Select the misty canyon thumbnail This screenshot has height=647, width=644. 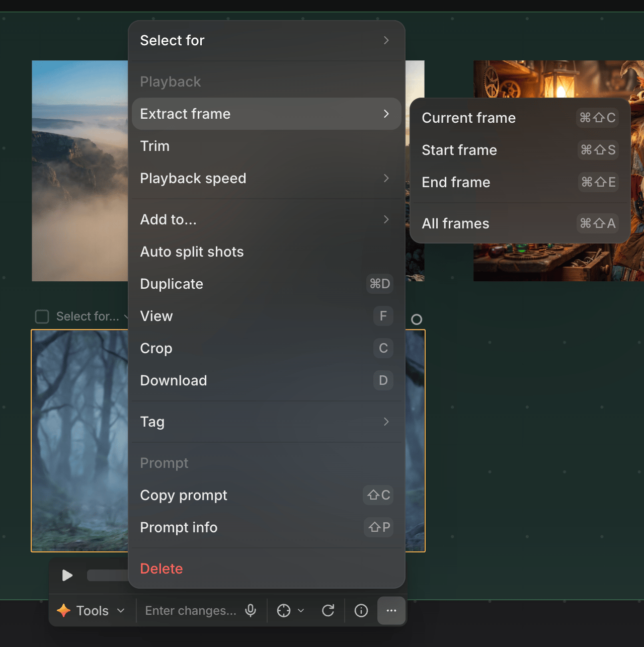click(80, 171)
